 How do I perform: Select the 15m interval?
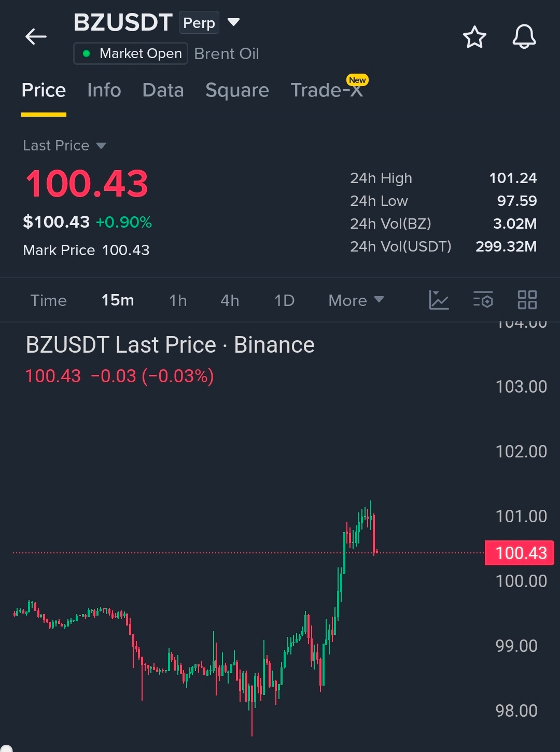tap(118, 300)
